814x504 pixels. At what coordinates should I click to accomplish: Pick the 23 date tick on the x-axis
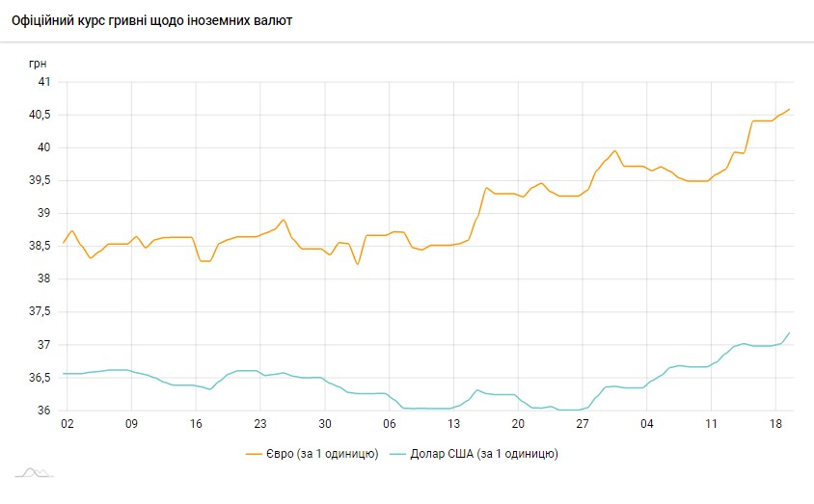260,423
